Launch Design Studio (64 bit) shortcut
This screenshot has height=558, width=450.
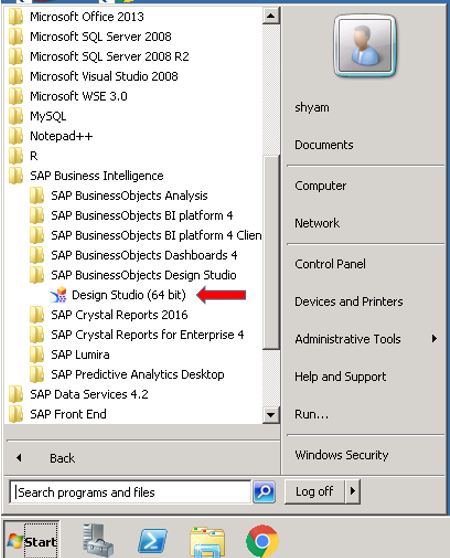[x=118, y=295]
